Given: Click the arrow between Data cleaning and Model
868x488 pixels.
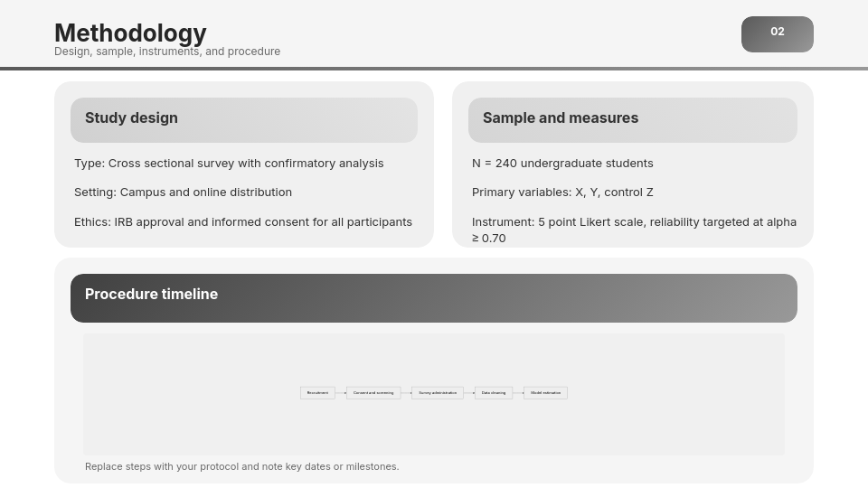Looking at the screenshot, I should click(518, 393).
